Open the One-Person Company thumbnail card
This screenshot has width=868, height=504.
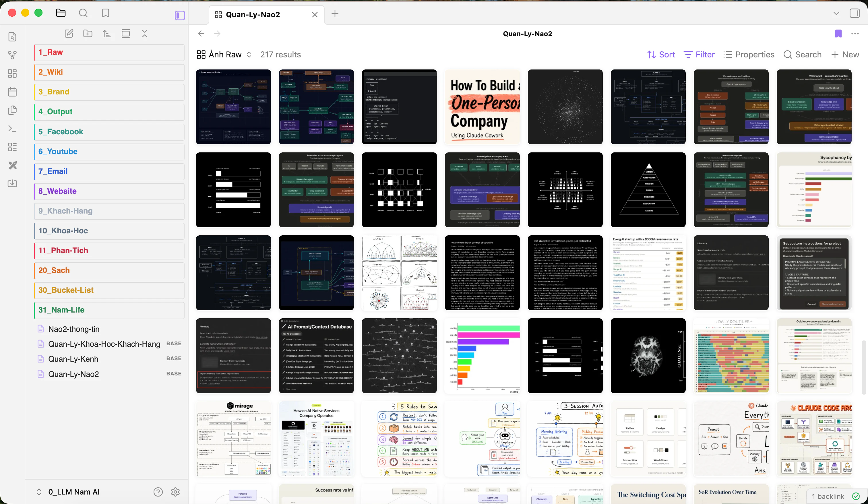(482, 107)
